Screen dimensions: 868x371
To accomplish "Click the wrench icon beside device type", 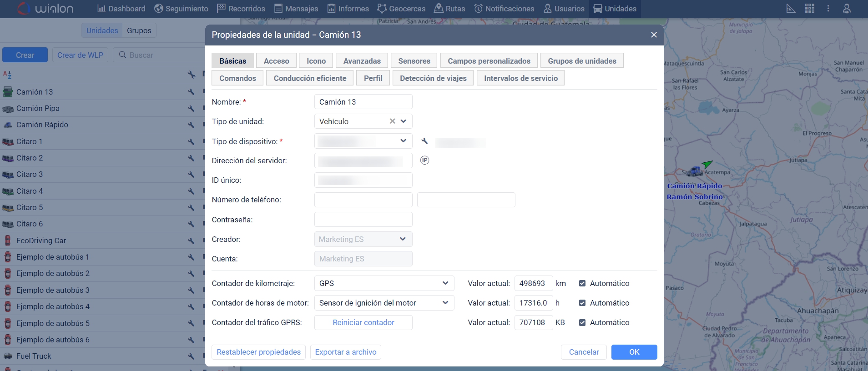I will (x=424, y=141).
